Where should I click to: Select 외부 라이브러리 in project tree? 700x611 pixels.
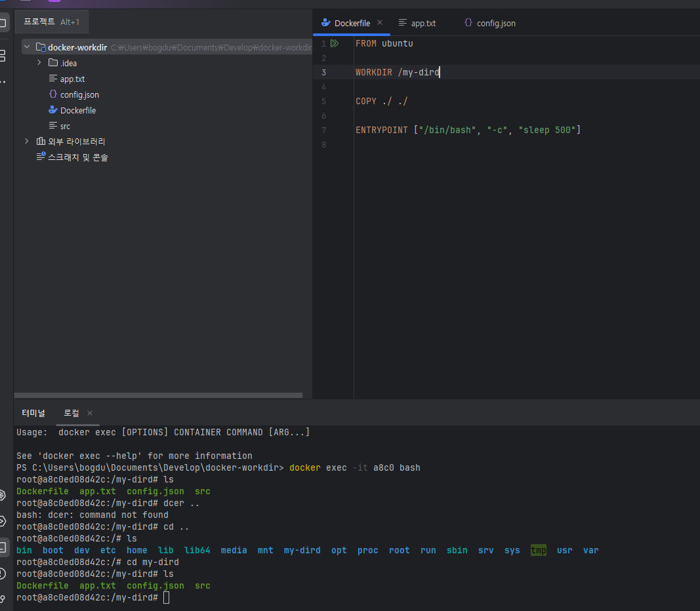coord(71,142)
